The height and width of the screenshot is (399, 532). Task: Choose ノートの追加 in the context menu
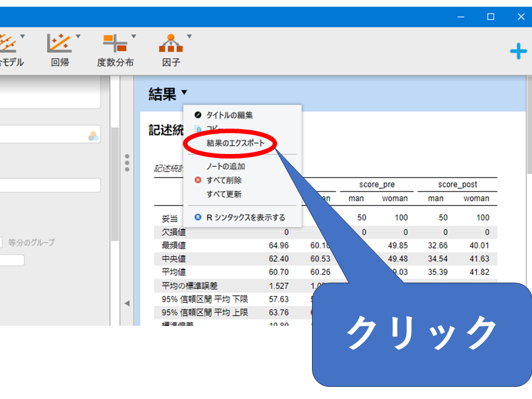pyautogui.click(x=226, y=166)
